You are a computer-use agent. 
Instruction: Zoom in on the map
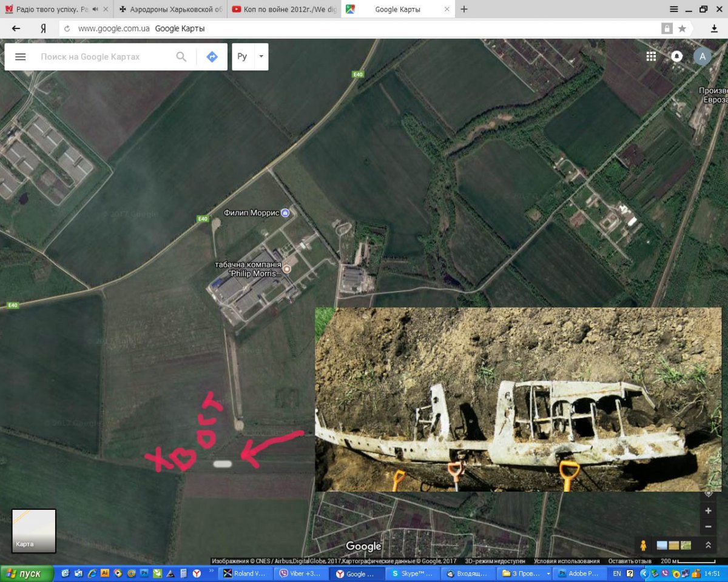click(708, 510)
